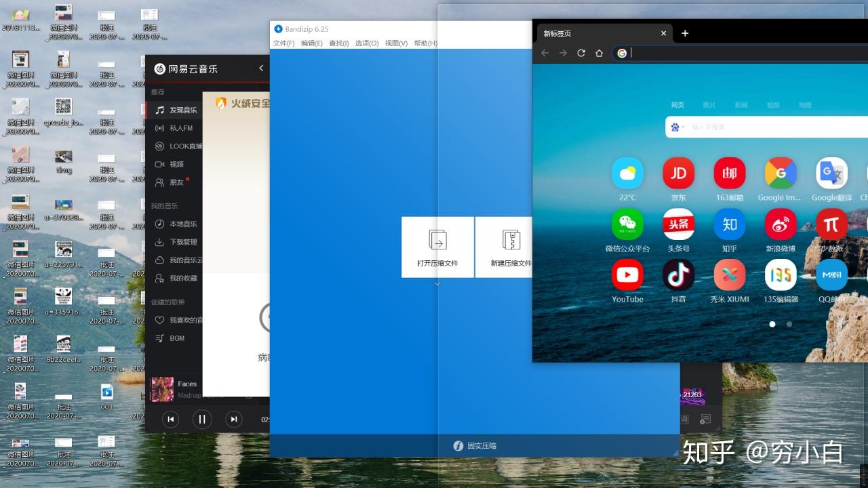Image resolution: width=868 pixels, height=488 pixels.
Task: Open Bandizip 文件(F) menu
Action: [x=283, y=43]
